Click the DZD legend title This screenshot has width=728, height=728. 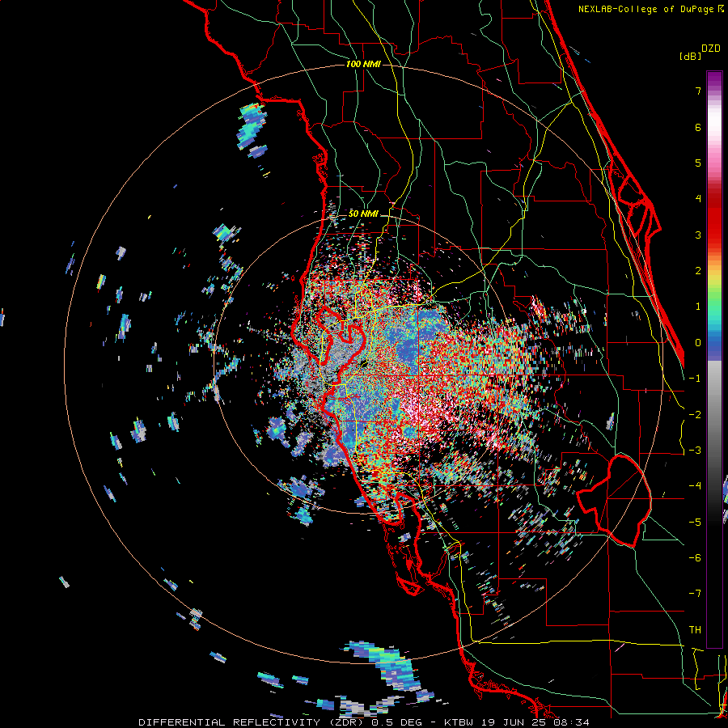coord(711,49)
